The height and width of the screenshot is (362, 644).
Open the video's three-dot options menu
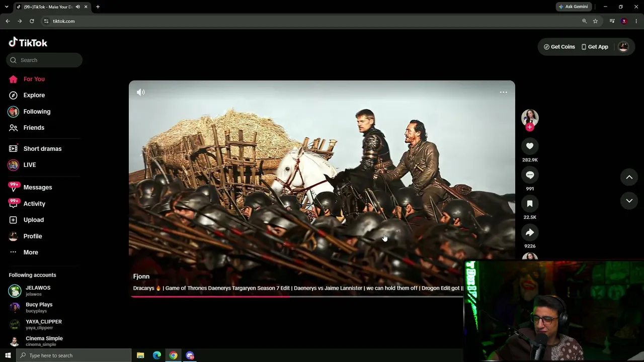[x=503, y=93]
